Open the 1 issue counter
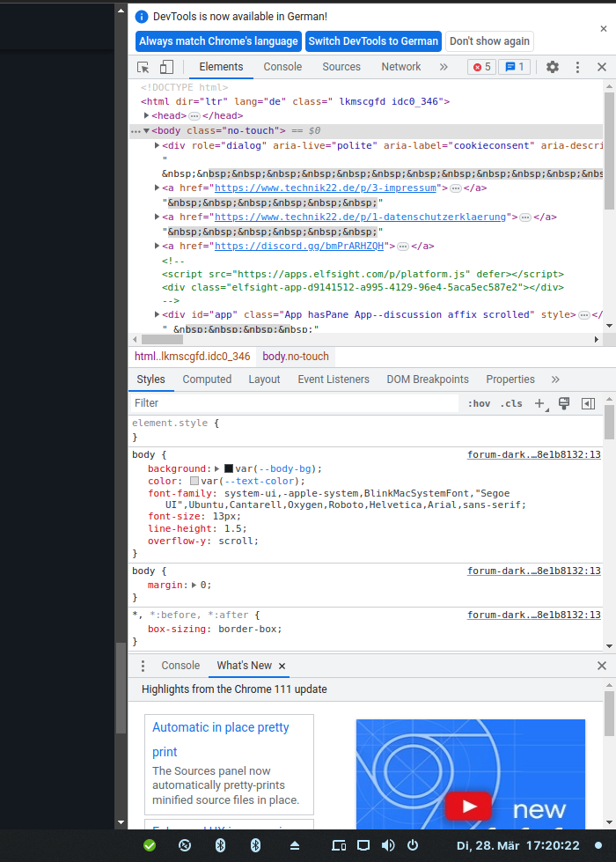The width and height of the screenshot is (616, 862). tap(514, 67)
